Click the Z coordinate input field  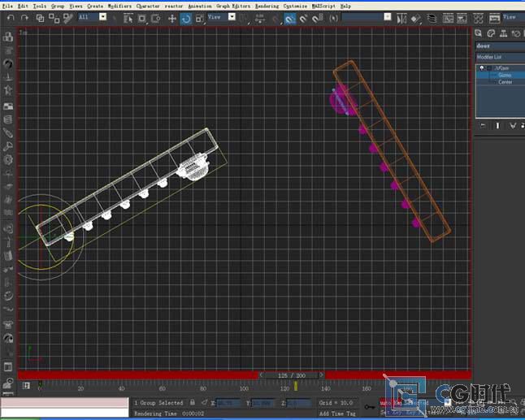(x=298, y=403)
